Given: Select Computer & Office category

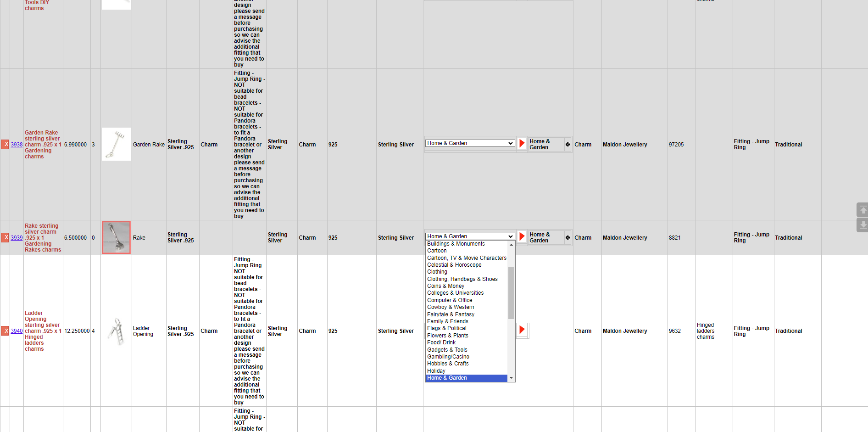Looking at the screenshot, I should [x=466, y=300].
